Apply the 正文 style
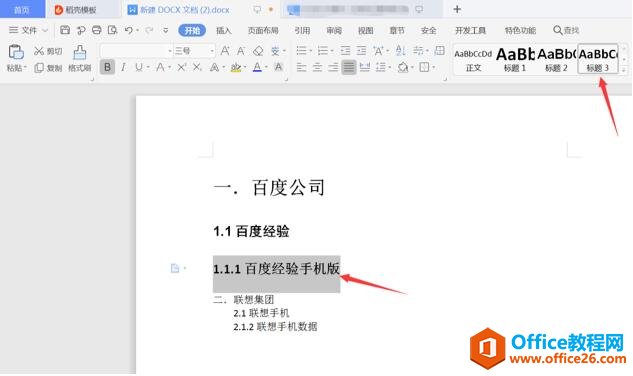633x376 pixels. click(x=474, y=59)
